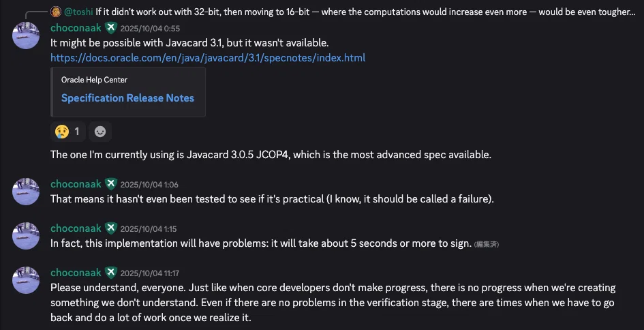644x330 pixels.
Task: Click toshi's small avatar in reply preview
Action: pyautogui.click(x=56, y=12)
